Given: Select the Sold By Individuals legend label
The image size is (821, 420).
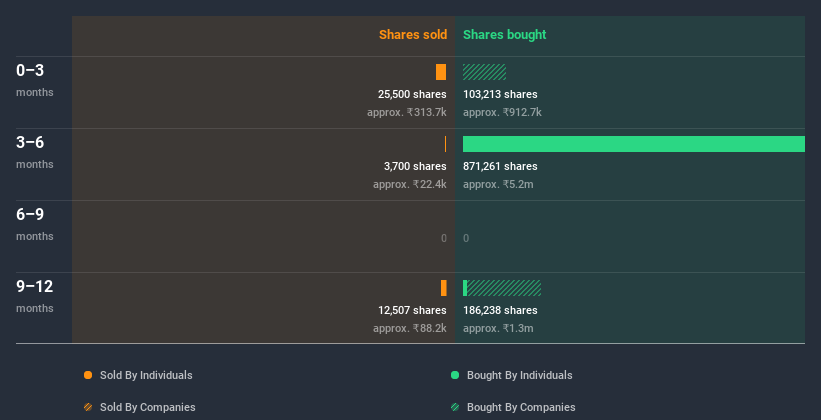Looking at the screenshot, I should pyautogui.click(x=146, y=375).
